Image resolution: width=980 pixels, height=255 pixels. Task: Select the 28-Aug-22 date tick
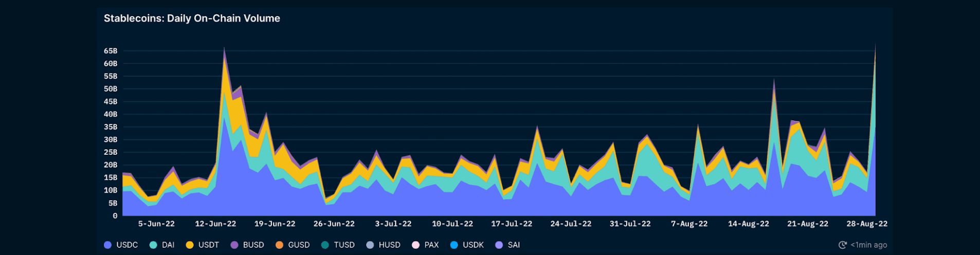867,224
